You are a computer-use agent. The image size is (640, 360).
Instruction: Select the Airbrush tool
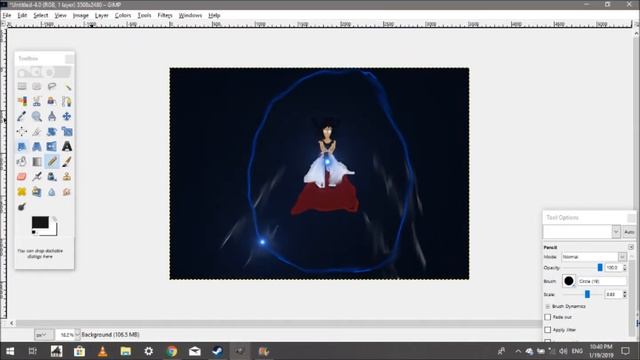tap(37, 176)
